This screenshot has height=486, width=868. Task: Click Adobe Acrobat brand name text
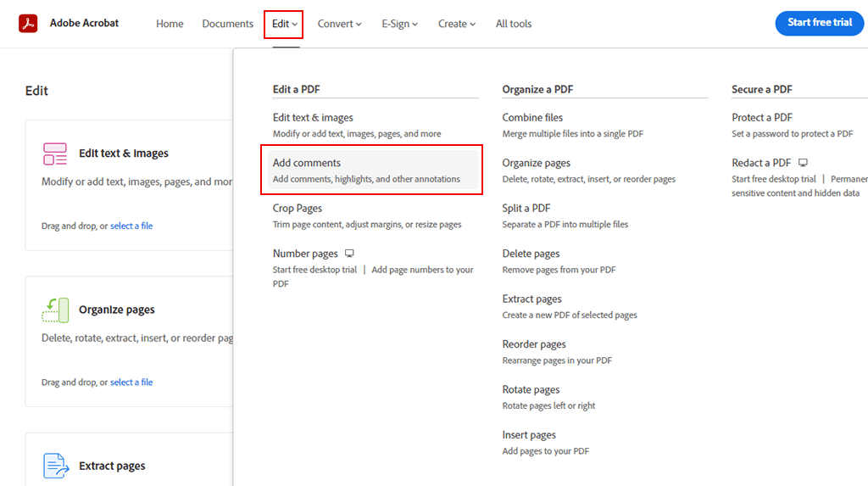coord(84,23)
